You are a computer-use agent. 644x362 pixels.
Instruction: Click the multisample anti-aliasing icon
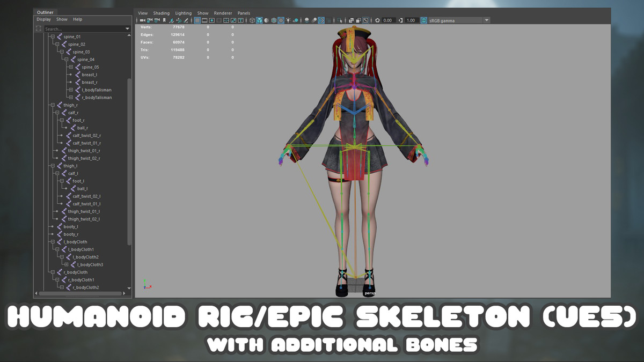pyautogui.click(x=321, y=20)
